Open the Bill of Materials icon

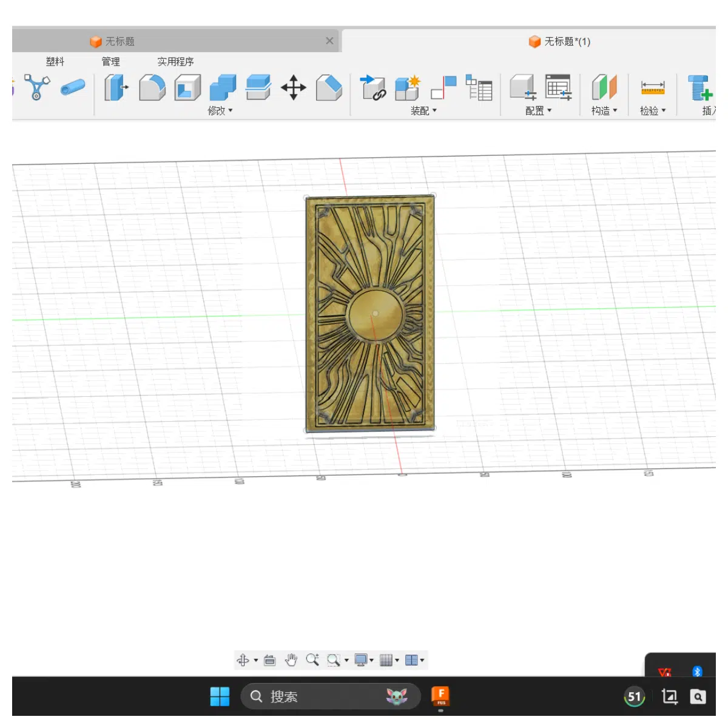[x=479, y=87]
